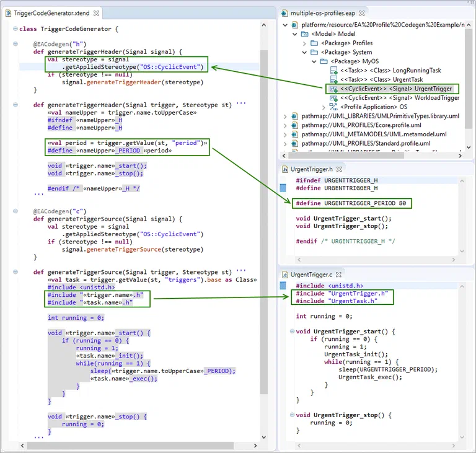This screenshot has width=476, height=453.
Task: Close the UrgentTrigger.c tab
Action: pos(338,275)
